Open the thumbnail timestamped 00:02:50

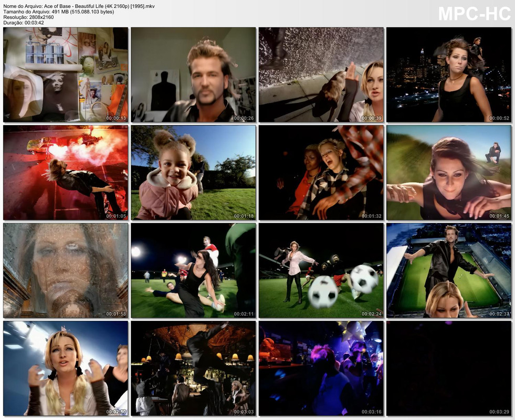pyautogui.click(x=66, y=369)
